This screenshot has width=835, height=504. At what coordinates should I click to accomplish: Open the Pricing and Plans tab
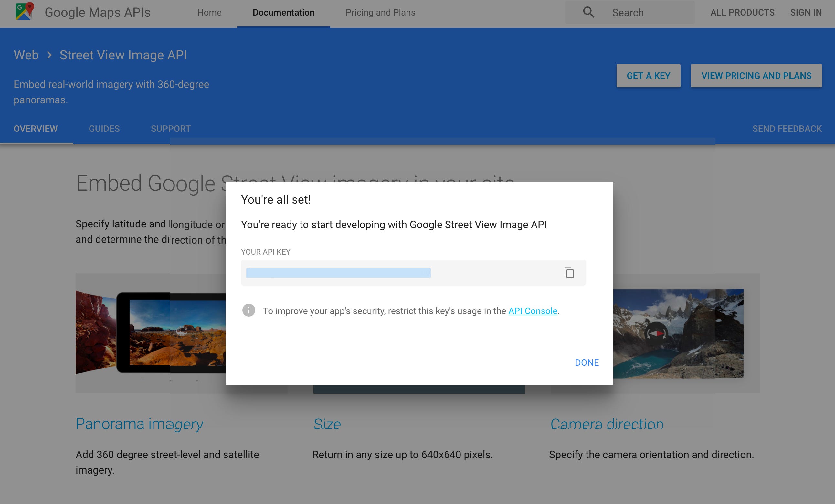click(x=380, y=13)
